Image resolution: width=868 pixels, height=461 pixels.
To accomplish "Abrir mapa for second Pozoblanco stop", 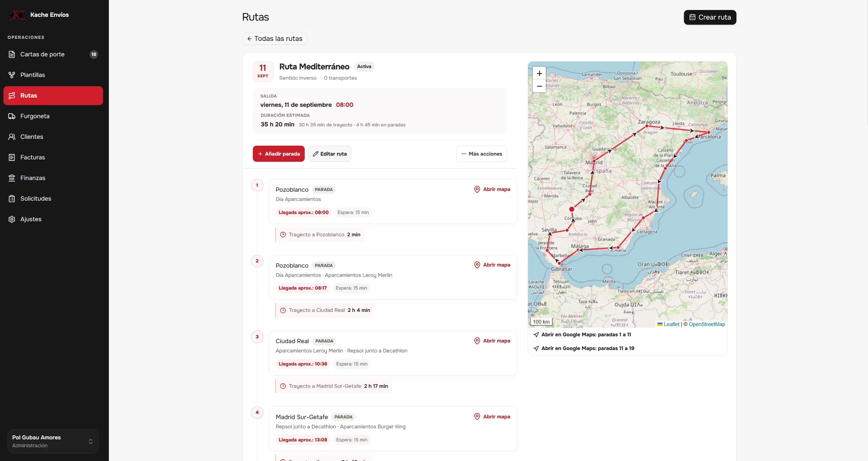I will click(x=492, y=265).
